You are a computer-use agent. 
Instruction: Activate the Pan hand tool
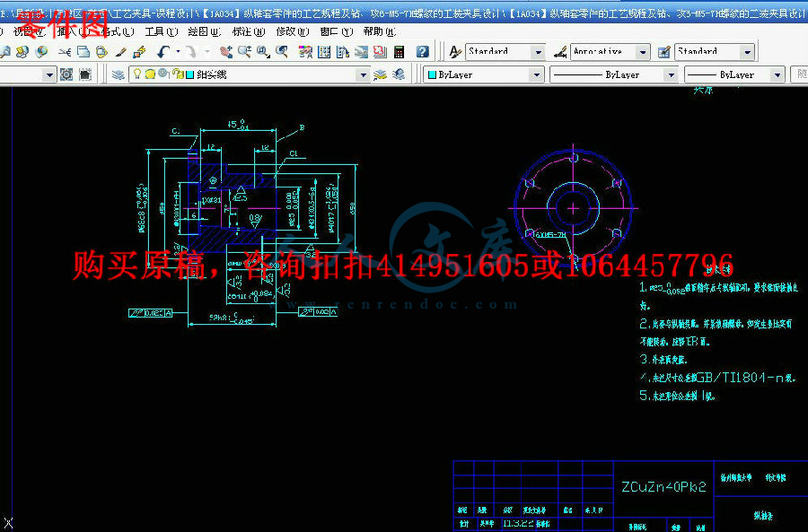(x=225, y=51)
